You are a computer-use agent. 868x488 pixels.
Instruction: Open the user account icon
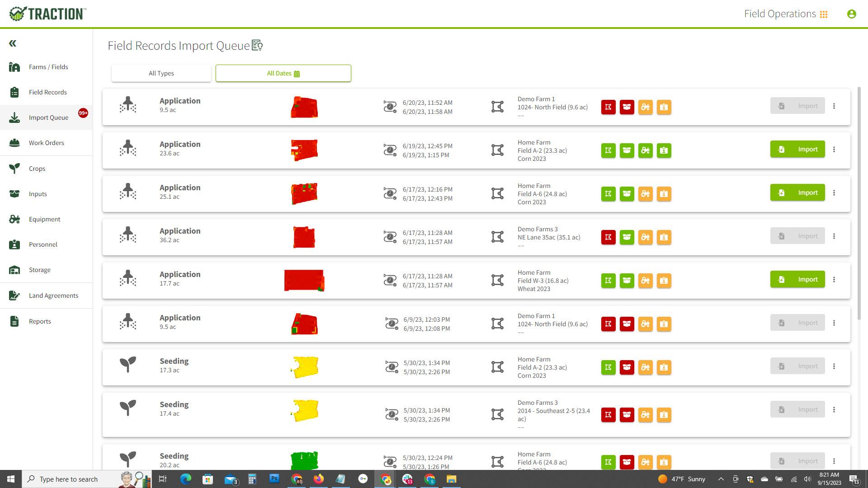coord(851,14)
